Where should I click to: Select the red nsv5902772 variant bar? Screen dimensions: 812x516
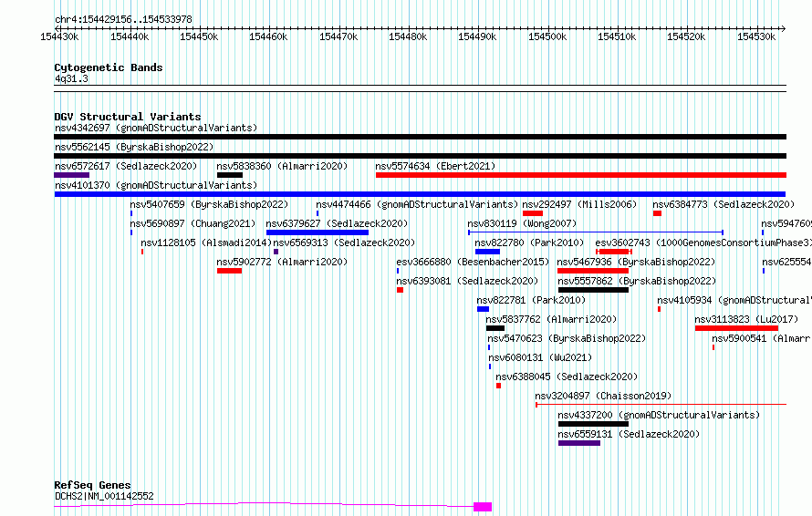click(229, 271)
